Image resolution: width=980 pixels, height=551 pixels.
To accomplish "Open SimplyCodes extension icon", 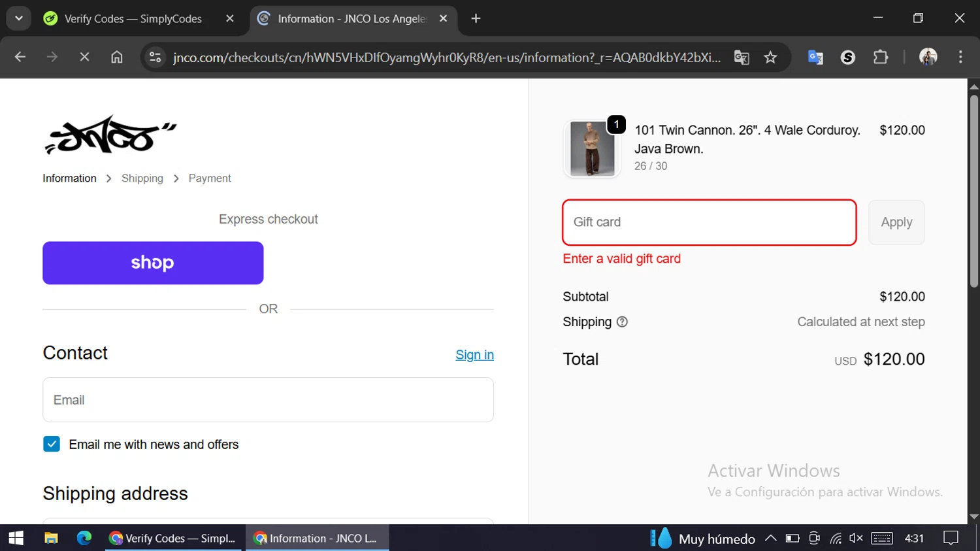I will [x=848, y=58].
